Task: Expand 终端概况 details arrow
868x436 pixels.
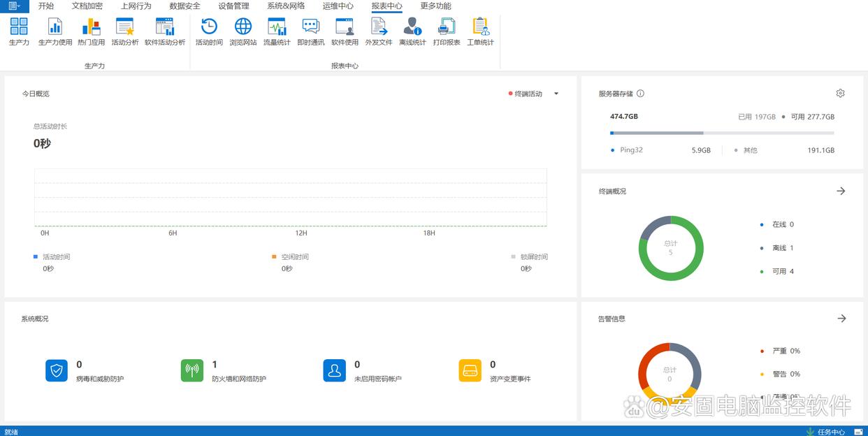Action: click(841, 191)
